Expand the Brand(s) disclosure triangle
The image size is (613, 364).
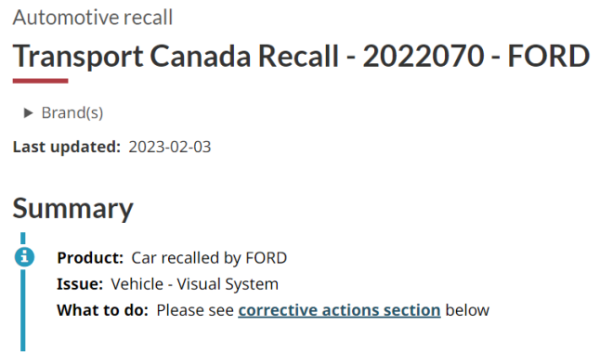pyautogui.click(x=28, y=113)
